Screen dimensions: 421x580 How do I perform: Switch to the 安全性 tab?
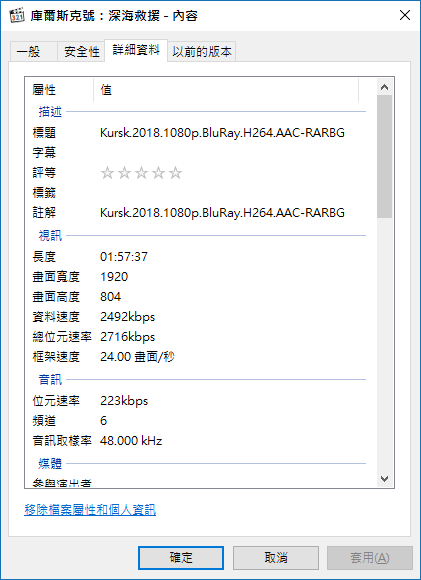tap(81, 51)
